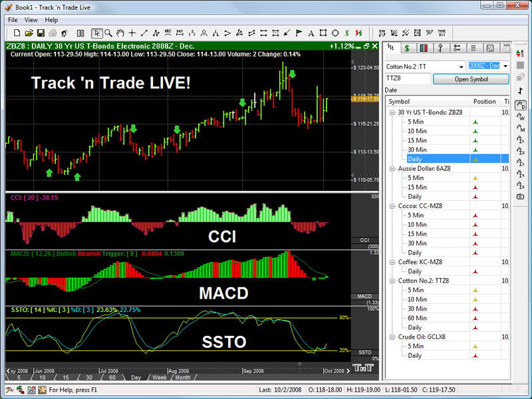Toggle the Daily (D) chart period sidebar button
The image size is (532, 399).
[x=520, y=106]
